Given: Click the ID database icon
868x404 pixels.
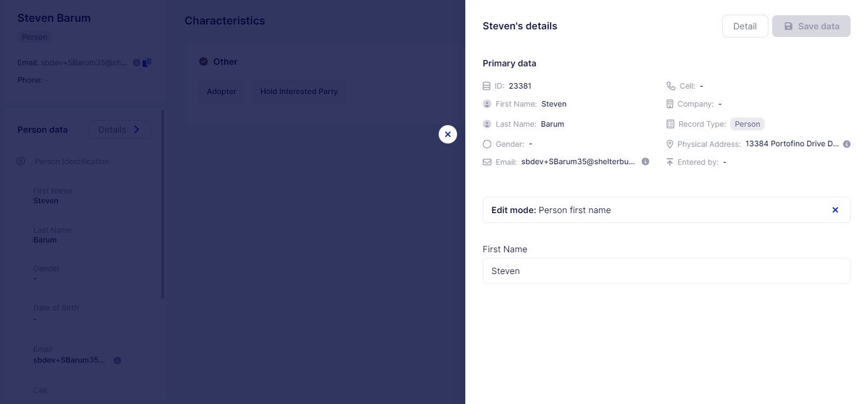Looking at the screenshot, I should coord(487,86).
